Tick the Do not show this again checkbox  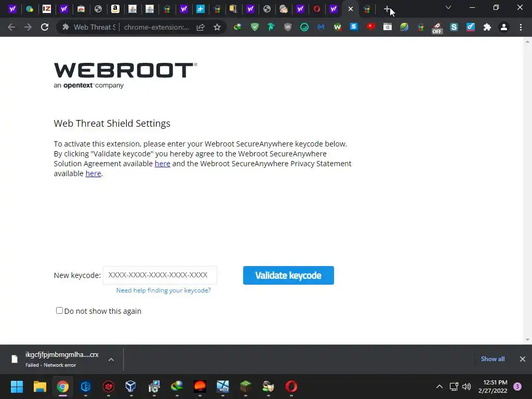[59, 311]
